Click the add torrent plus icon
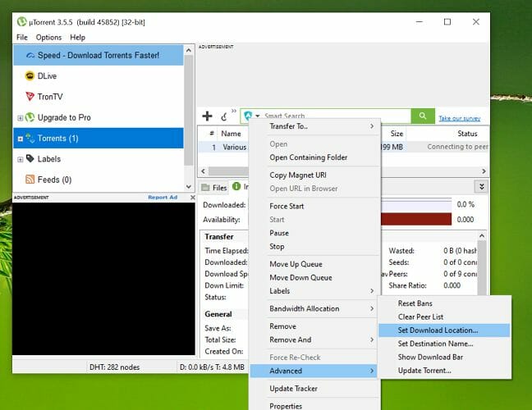This screenshot has width=532, height=410. coord(207,116)
